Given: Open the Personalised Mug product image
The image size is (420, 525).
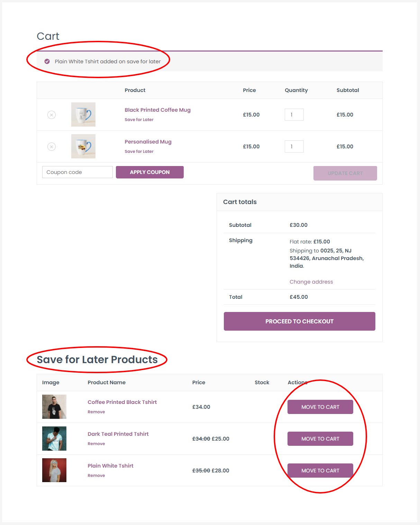Looking at the screenshot, I should pos(83,146).
